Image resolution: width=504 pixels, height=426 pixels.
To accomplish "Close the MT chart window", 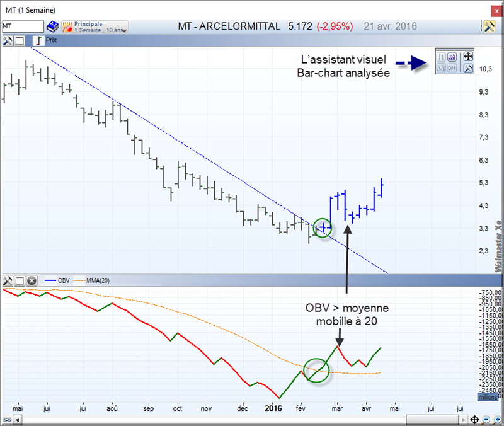I will 496,11.
